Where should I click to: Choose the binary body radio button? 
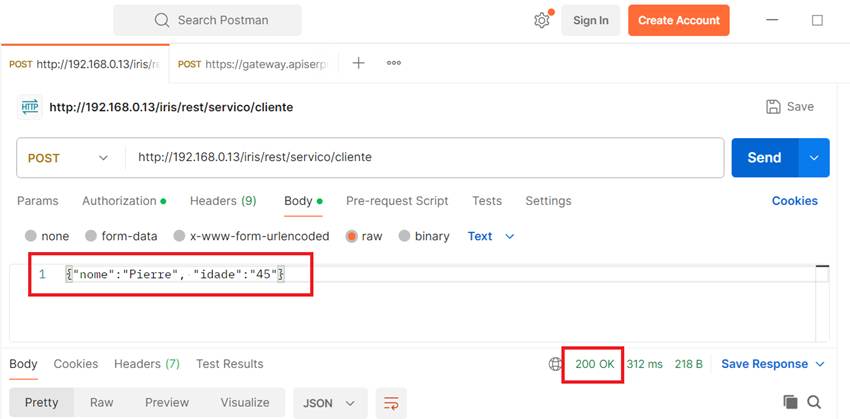click(x=405, y=237)
